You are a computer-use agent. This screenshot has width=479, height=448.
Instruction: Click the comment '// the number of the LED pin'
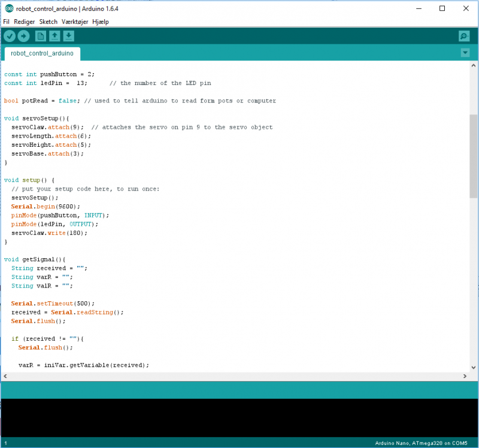160,83
